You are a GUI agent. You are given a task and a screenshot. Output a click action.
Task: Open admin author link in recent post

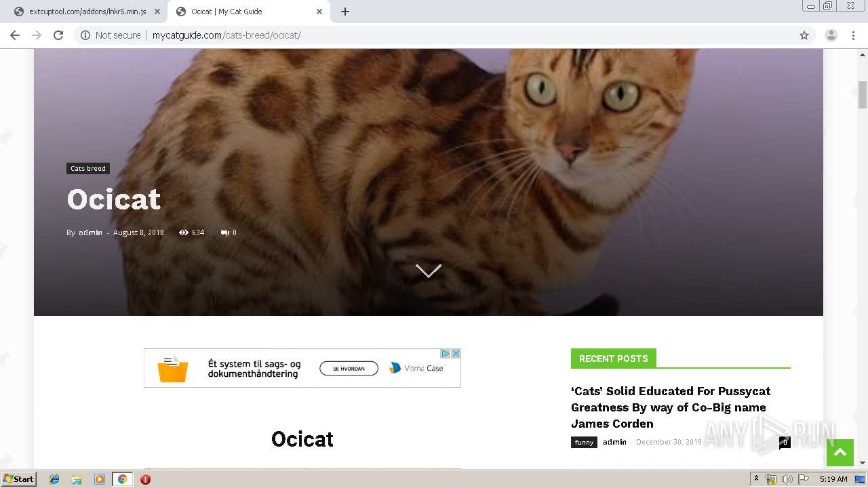point(614,442)
